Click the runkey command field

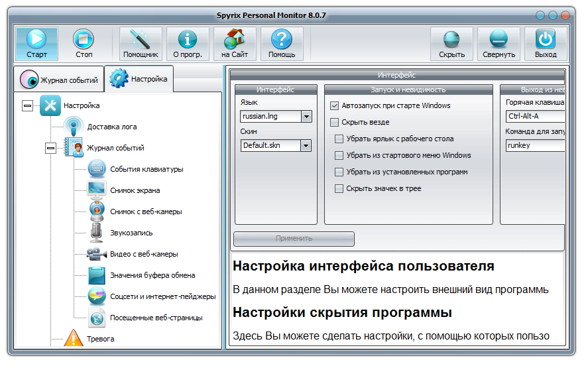click(535, 145)
